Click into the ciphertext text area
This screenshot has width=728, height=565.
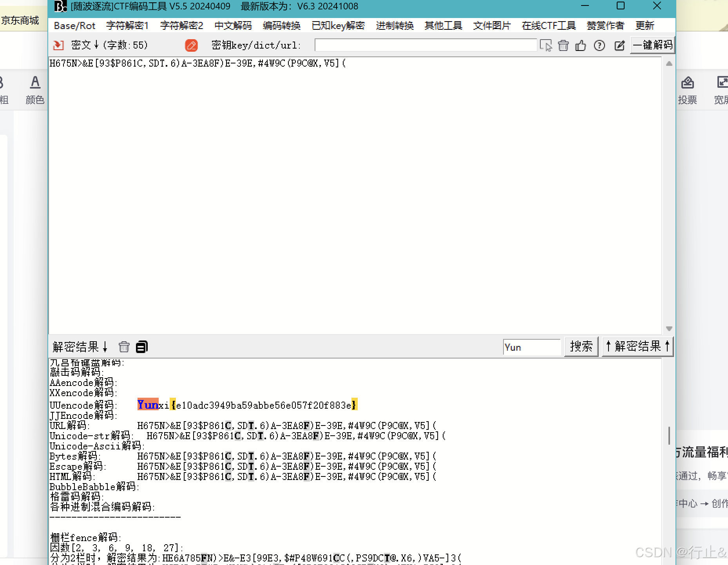[355, 196]
